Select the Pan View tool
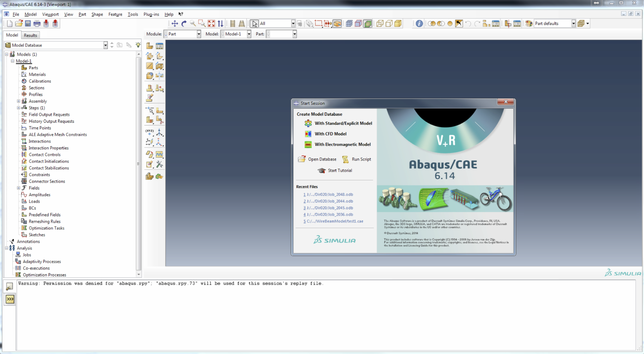This screenshot has width=644, height=354. [x=174, y=24]
